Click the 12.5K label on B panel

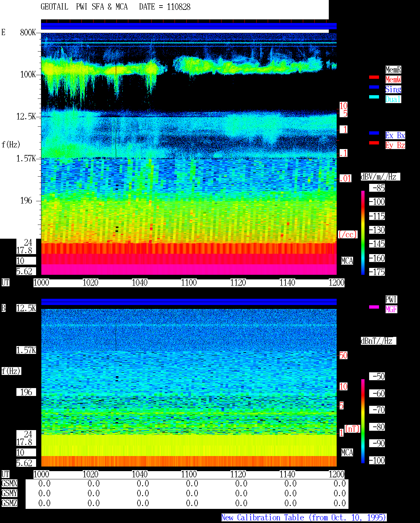click(26, 308)
